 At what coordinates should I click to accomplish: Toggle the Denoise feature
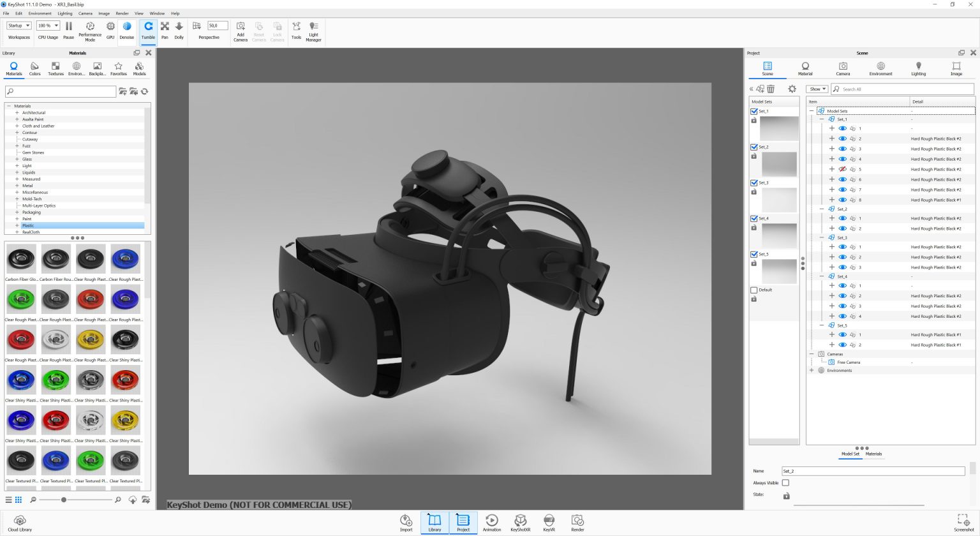click(x=126, y=29)
